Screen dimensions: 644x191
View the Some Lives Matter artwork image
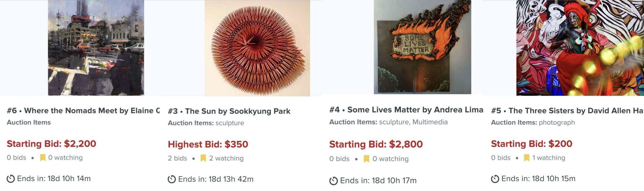422,47
